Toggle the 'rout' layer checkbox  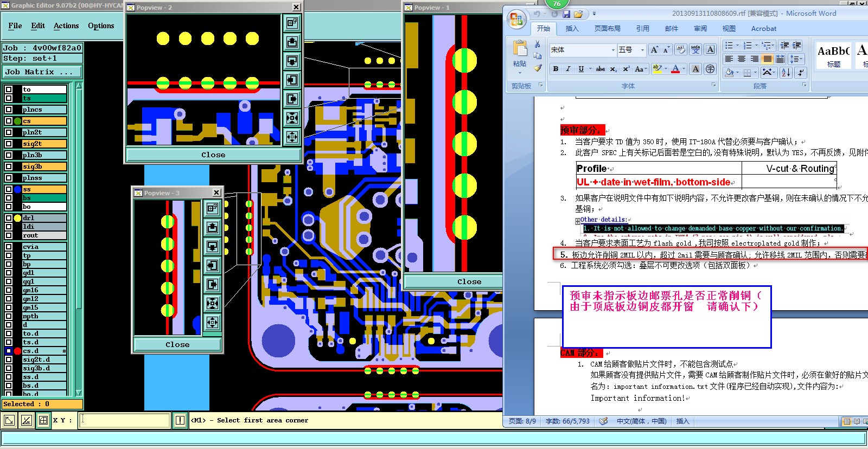pyautogui.click(x=9, y=235)
